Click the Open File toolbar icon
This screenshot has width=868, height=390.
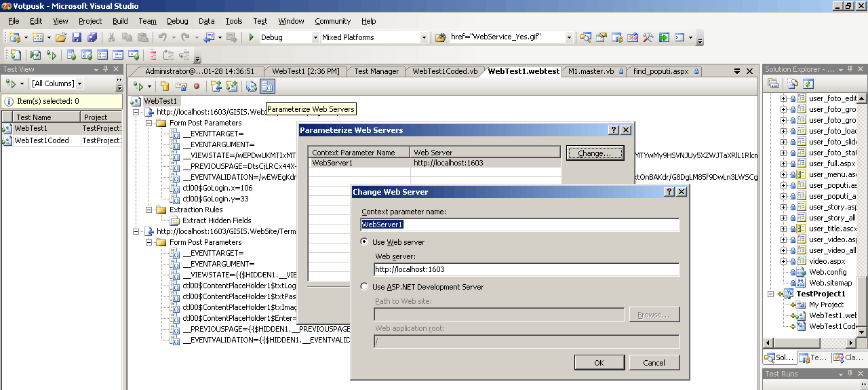[61, 37]
